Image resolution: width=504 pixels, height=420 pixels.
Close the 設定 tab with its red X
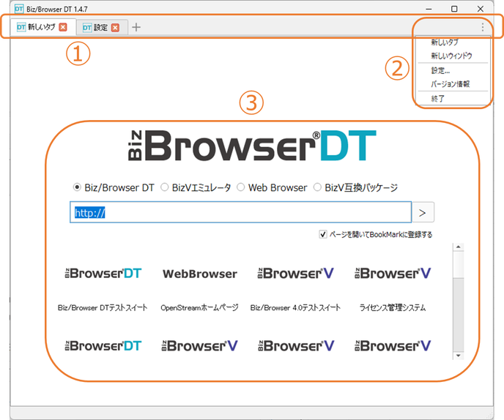(115, 28)
